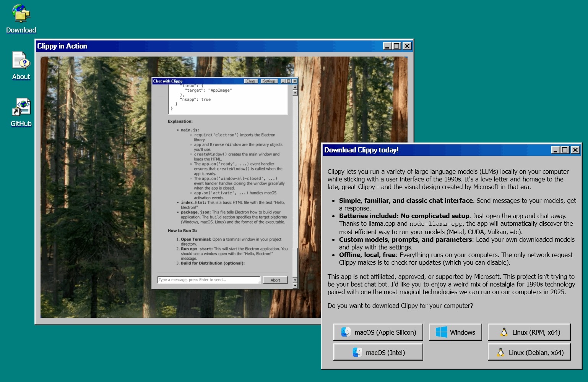Image resolution: width=588 pixels, height=382 pixels.
Task: Click the bold text 'Batteries included: No complicated setup'
Action: click(404, 216)
